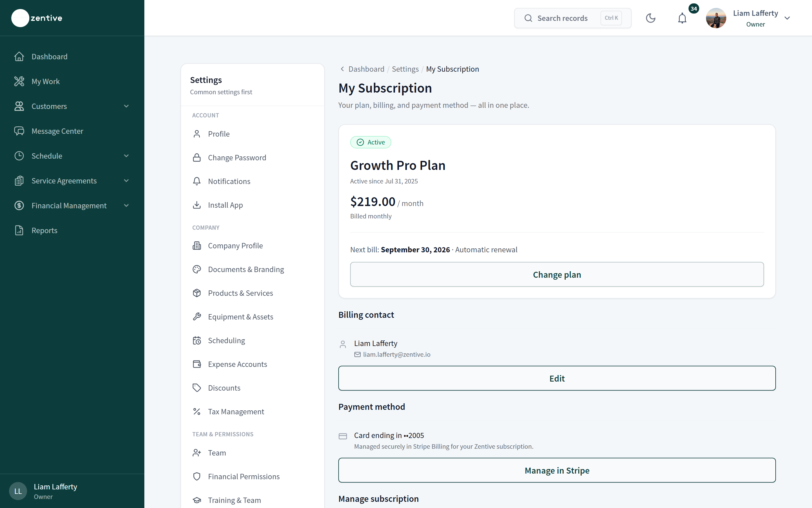Click the Company Profile building icon

click(197, 246)
